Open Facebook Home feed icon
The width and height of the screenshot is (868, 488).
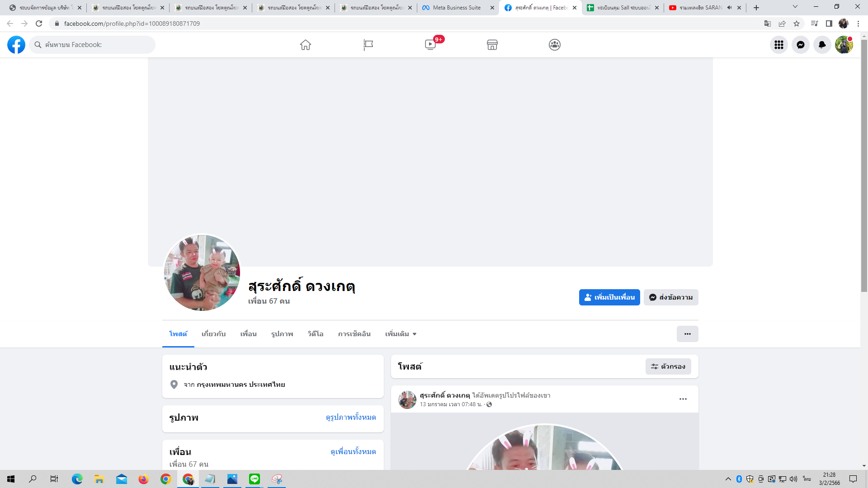click(x=306, y=45)
